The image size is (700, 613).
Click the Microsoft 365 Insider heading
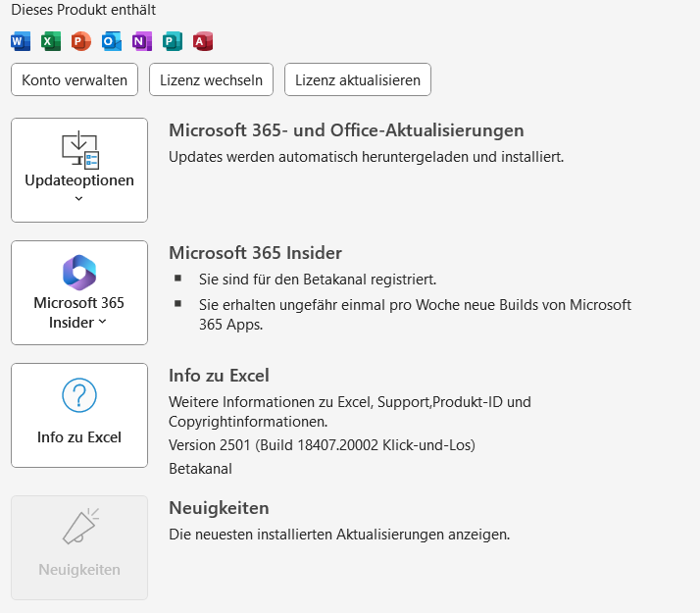(255, 253)
